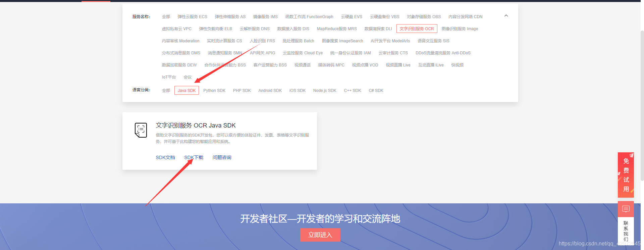This screenshot has width=644, height=250.
Task: Select iOS SDK language filter
Action: coord(298,91)
